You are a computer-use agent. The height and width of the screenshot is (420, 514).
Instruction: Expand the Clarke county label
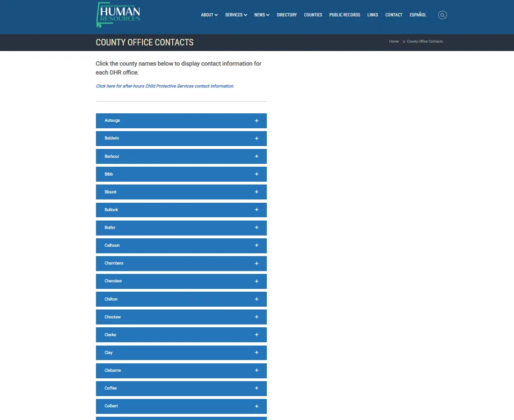tap(110, 335)
